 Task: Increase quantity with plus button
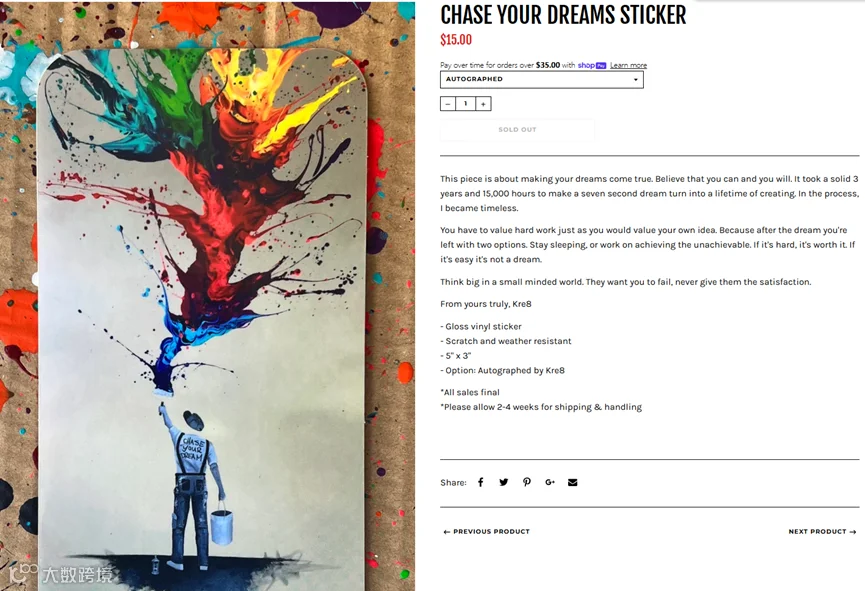[483, 104]
